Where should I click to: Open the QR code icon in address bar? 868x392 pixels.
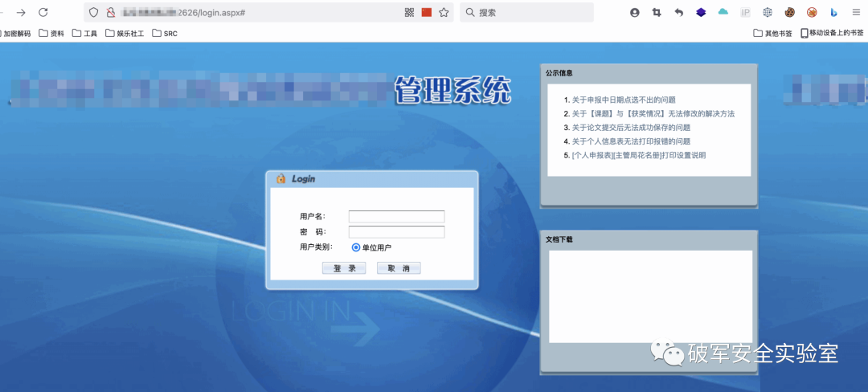(x=410, y=13)
